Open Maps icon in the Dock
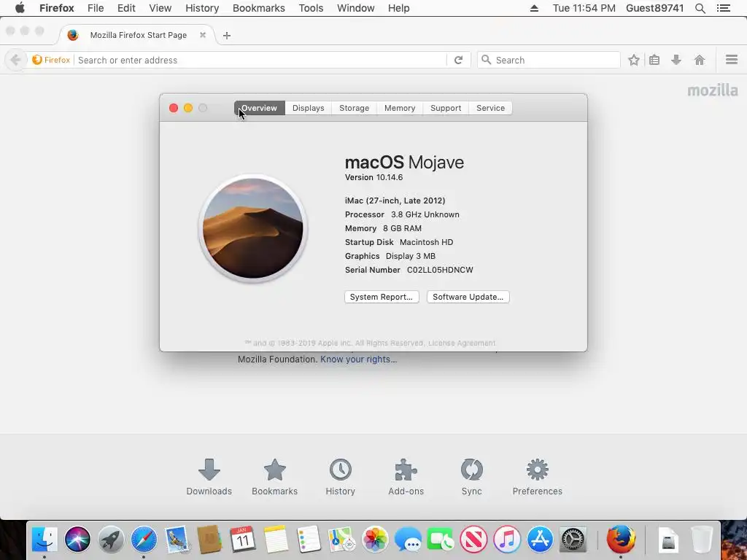 point(341,540)
